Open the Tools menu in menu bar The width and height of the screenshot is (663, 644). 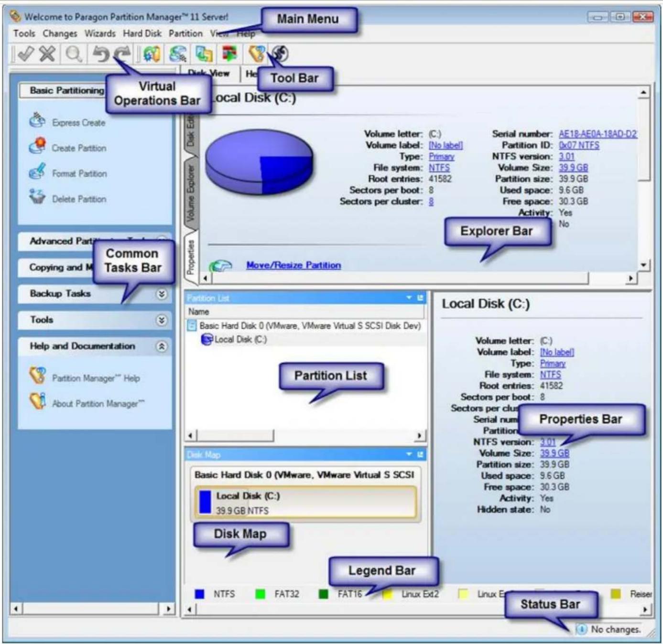(x=24, y=33)
